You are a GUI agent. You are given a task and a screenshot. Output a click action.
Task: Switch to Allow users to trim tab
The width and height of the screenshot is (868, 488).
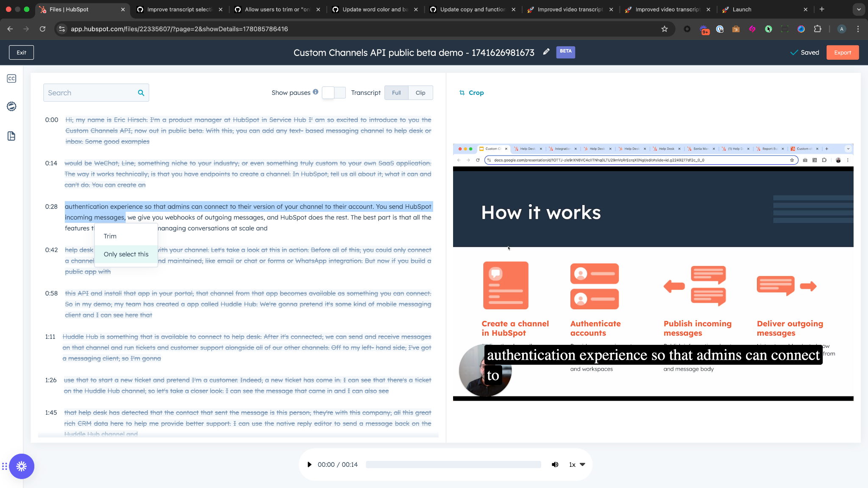[x=277, y=9]
